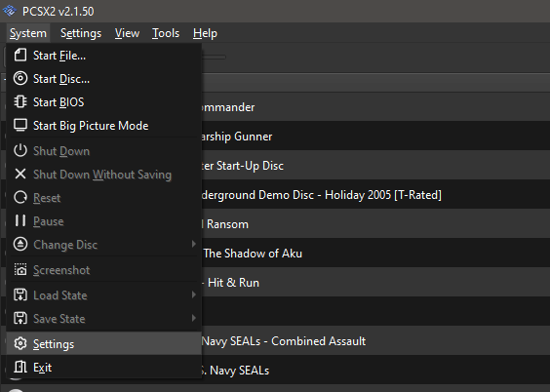Click the Reset circular arrow icon
This screenshot has width=550, height=392.
20,197
